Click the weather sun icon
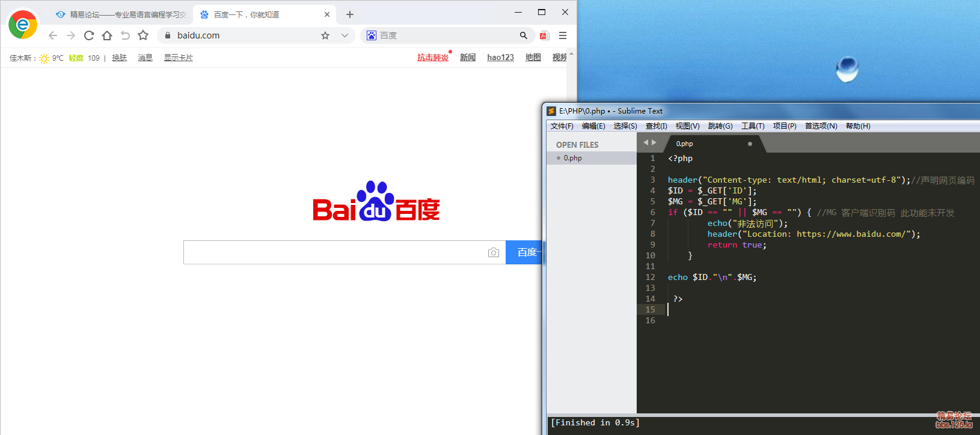This screenshot has height=435, width=980. [44, 58]
